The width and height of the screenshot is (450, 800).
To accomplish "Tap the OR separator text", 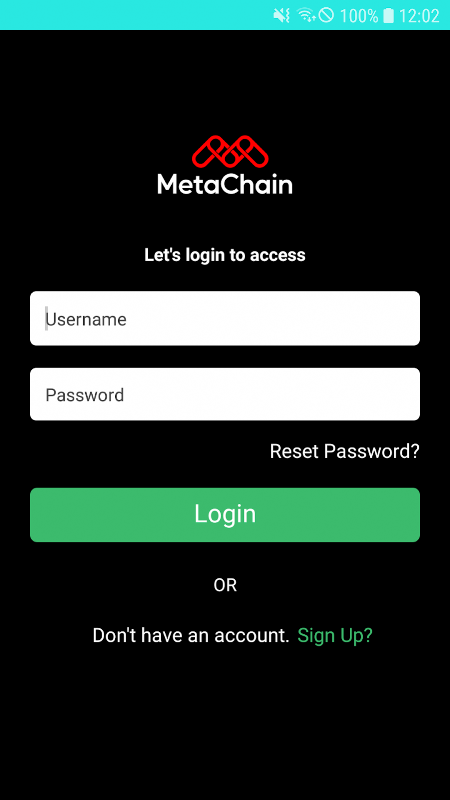I will point(225,585).
